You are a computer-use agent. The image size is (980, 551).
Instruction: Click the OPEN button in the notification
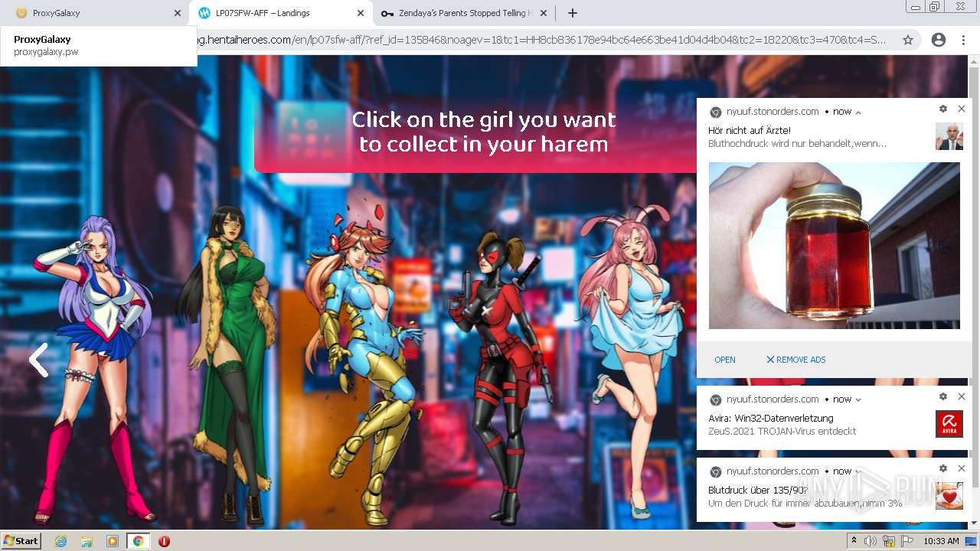pyautogui.click(x=725, y=360)
